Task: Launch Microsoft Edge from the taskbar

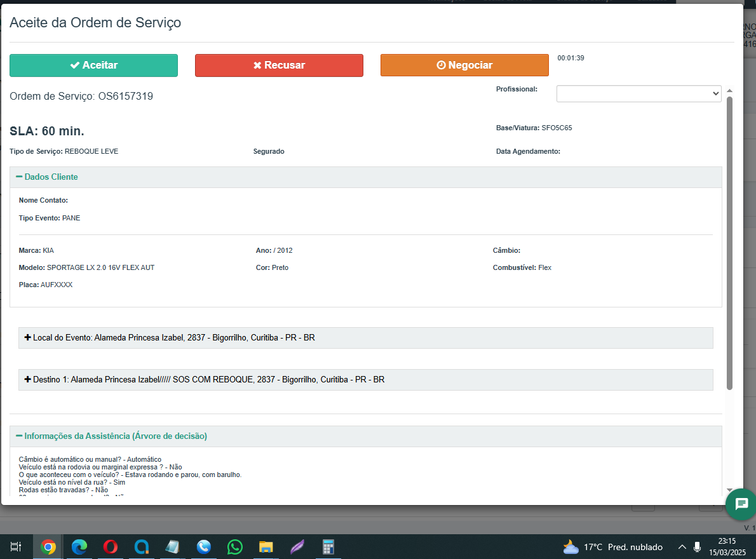Action: (79, 547)
